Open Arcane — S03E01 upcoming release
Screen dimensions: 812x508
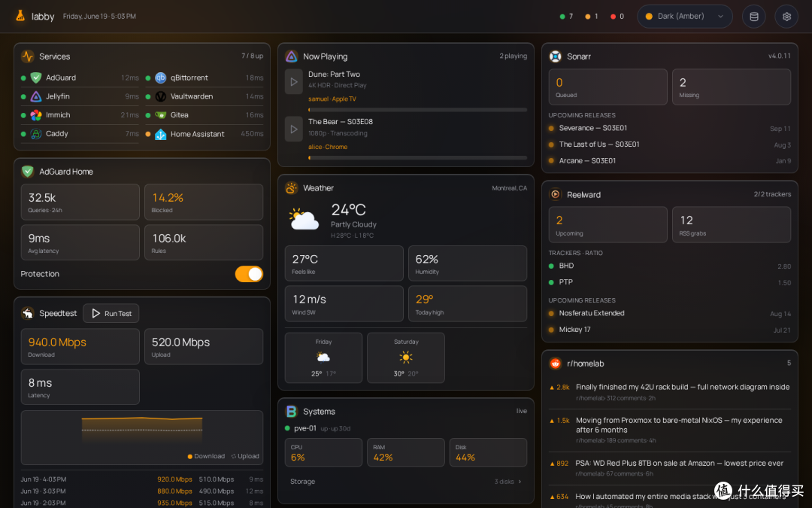coord(670,161)
